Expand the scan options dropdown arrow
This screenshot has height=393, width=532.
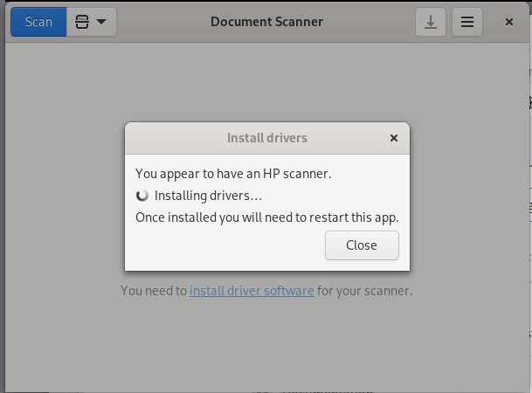click(101, 22)
